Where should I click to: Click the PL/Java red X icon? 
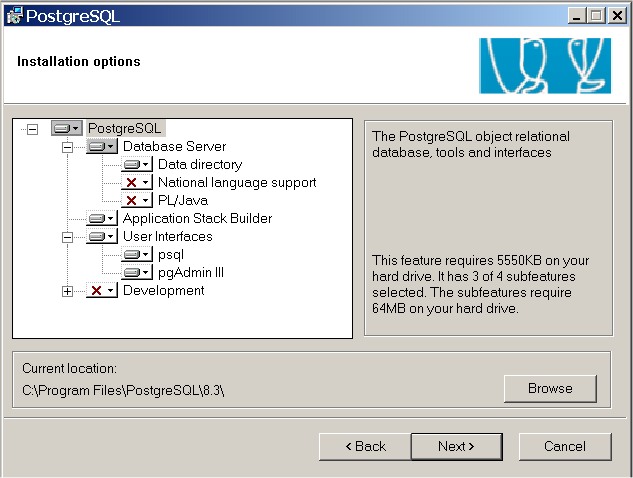(137, 200)
